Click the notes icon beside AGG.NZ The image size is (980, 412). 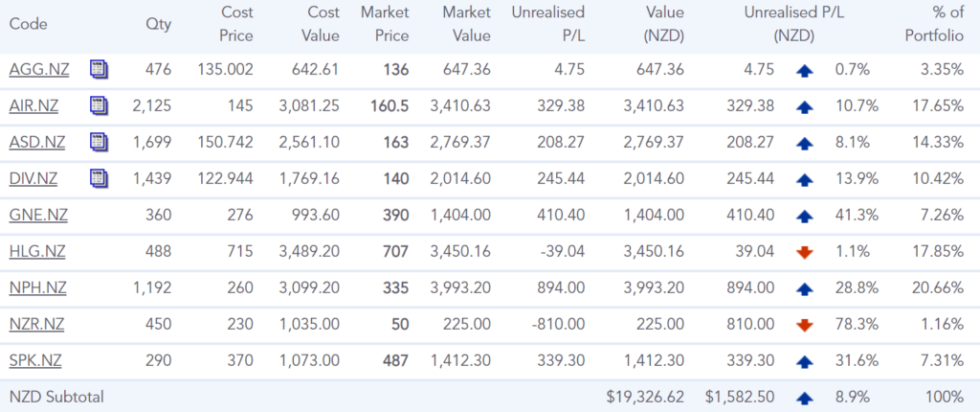[100, 69]
